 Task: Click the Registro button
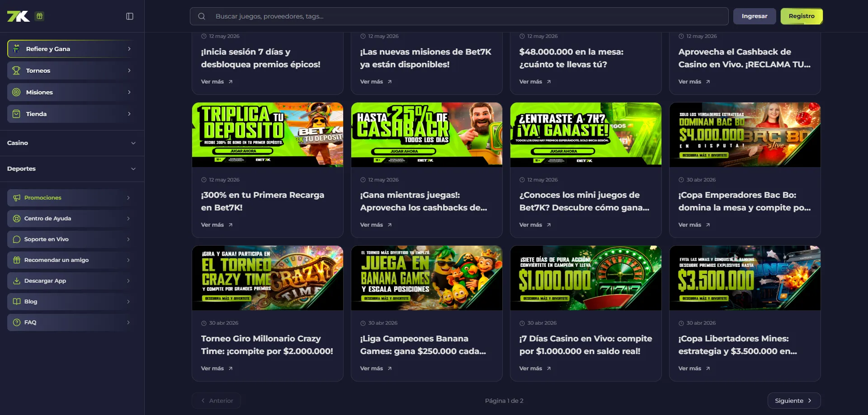click(802, 16)
